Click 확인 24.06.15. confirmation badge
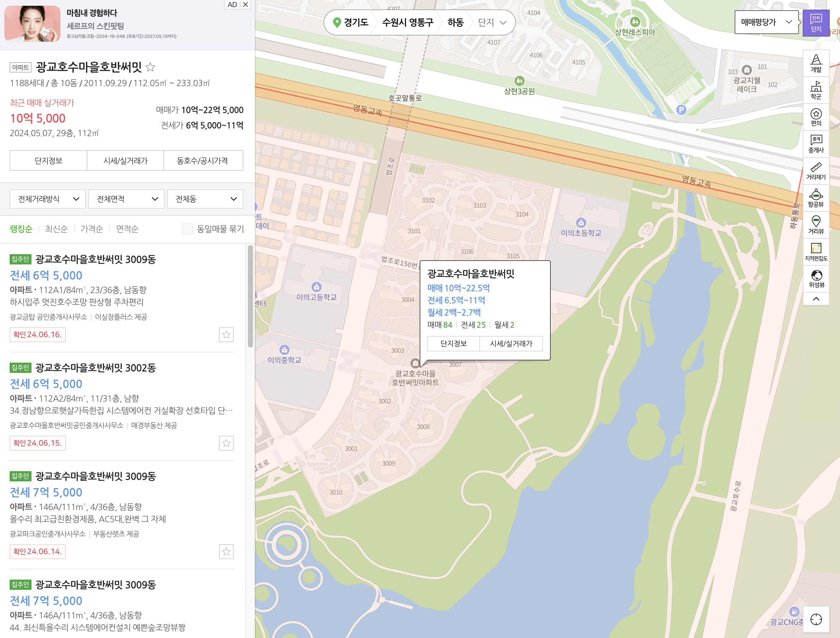Viewport: 840px width, 638px height. 38,443
